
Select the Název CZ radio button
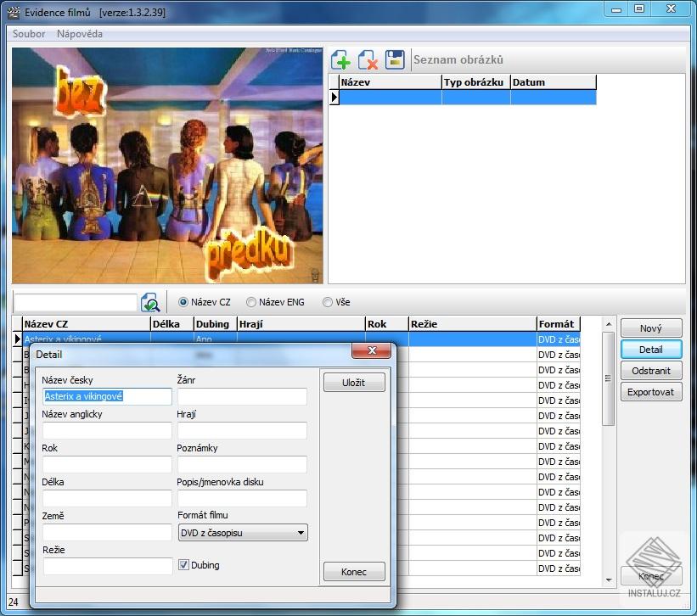(x=183, y=302)
